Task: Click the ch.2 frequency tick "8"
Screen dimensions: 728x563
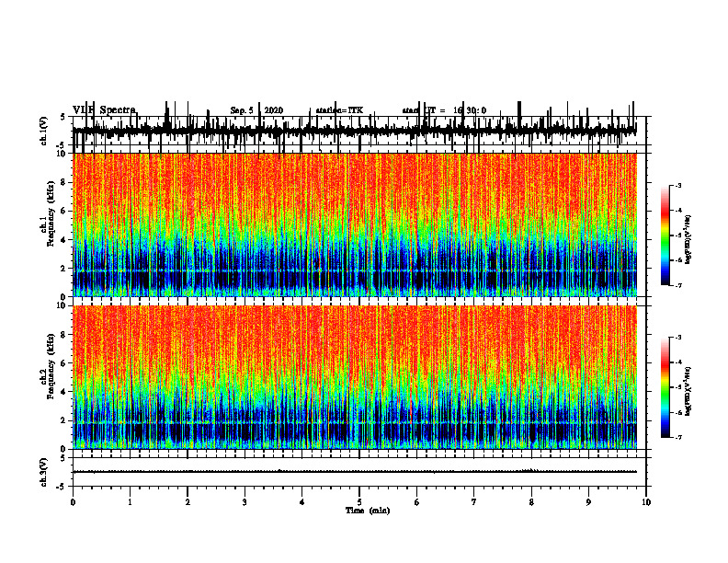Action: [x=64, y=335]
